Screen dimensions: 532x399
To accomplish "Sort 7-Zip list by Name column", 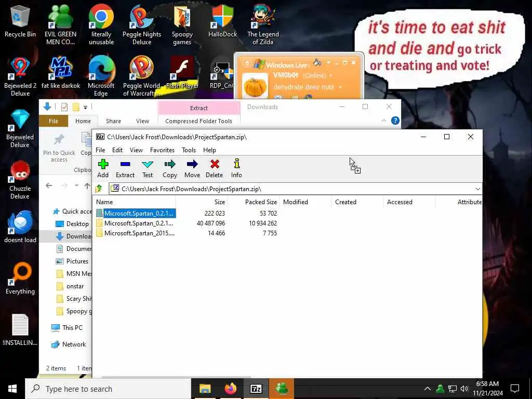I will [x=134, y=202].
